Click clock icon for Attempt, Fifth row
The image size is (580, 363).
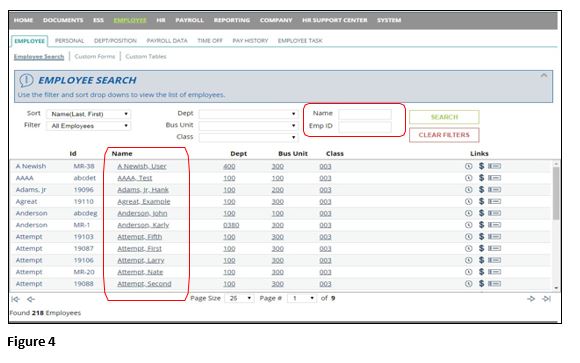[468, 237]
